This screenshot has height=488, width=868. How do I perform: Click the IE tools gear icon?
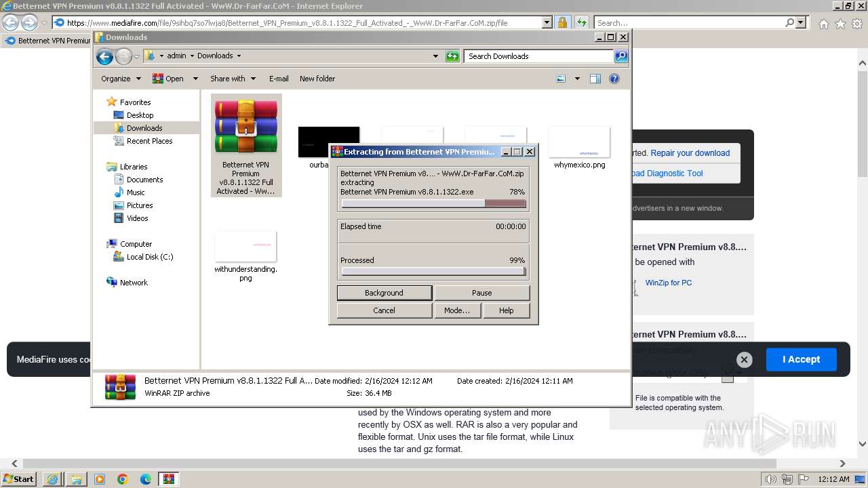pos(857,24)
